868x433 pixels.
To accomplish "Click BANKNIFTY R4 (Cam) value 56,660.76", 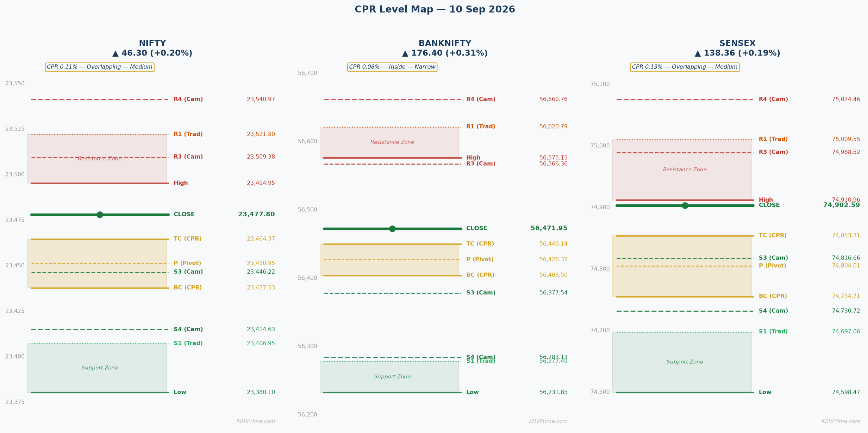I will point(554,100).
